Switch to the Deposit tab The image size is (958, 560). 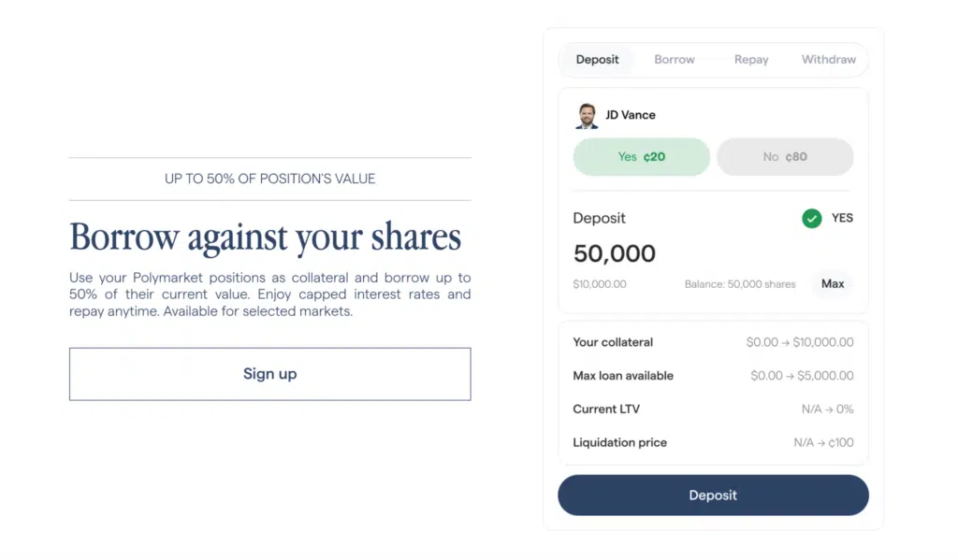click(x=598, y=60)
